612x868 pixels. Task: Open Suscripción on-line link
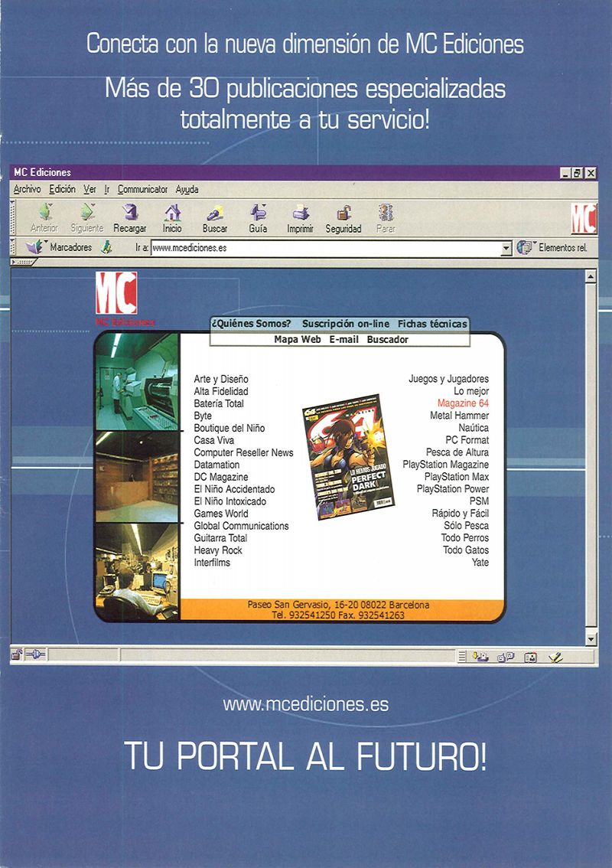click(x=346, y=324)
